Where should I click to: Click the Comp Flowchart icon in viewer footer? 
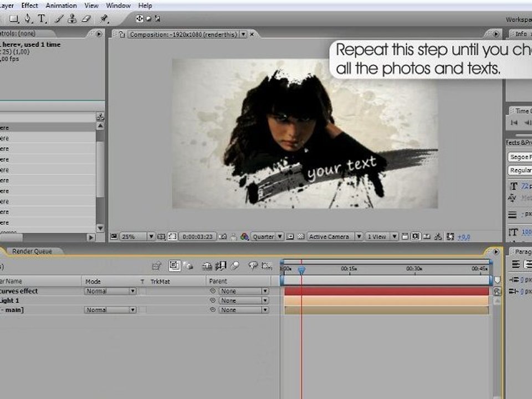coord(438,237)
